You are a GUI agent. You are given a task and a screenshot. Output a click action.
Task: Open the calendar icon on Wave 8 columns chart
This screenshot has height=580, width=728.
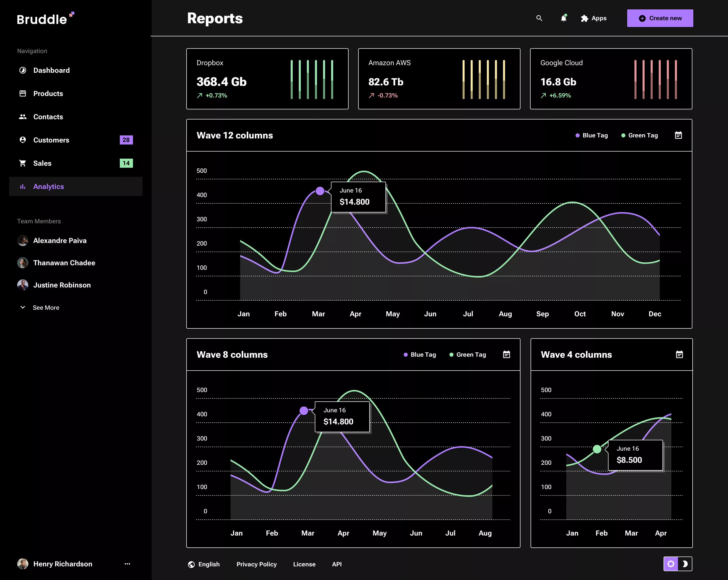point(506,354)
